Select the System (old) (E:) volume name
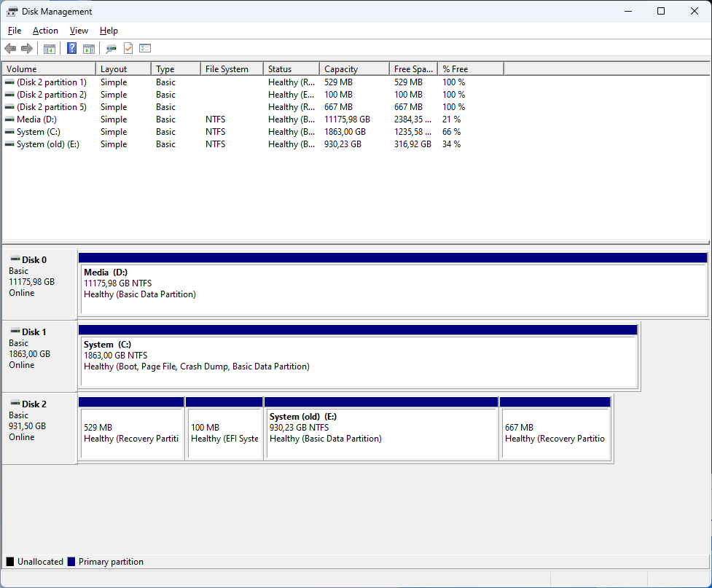 coord(48,144)
